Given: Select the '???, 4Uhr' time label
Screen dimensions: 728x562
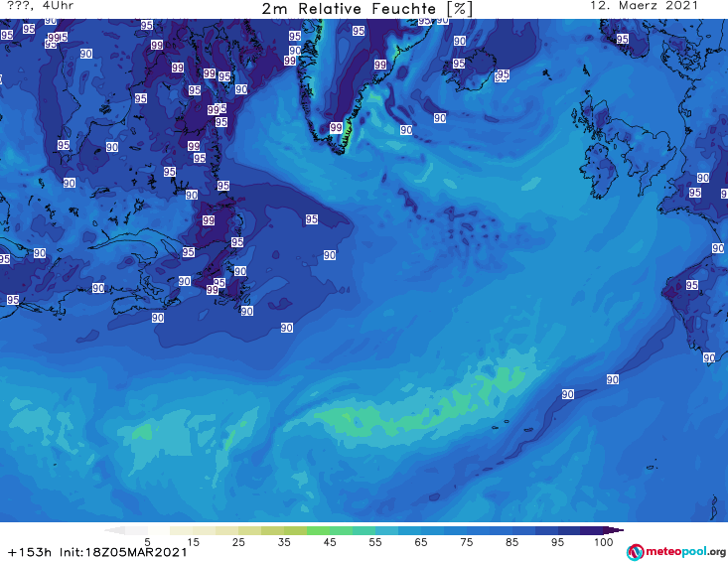Looking at the screenshot, I should coord(41,6).
